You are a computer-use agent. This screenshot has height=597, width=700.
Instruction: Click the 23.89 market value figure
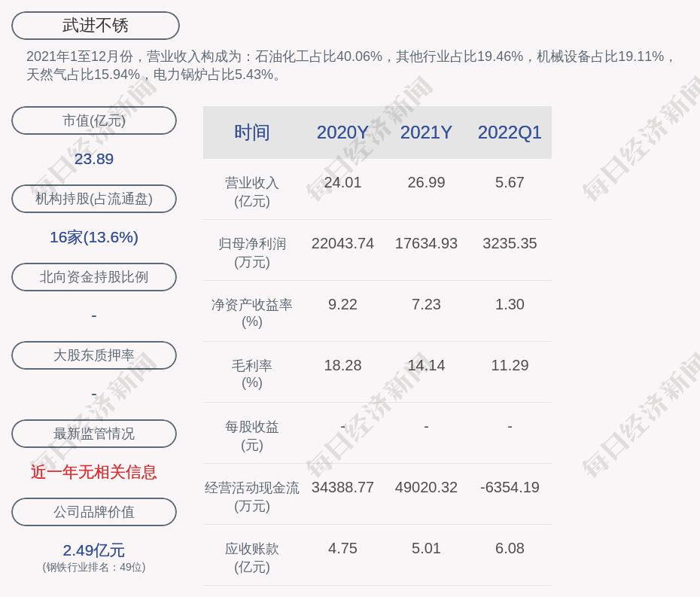(94, 159)
